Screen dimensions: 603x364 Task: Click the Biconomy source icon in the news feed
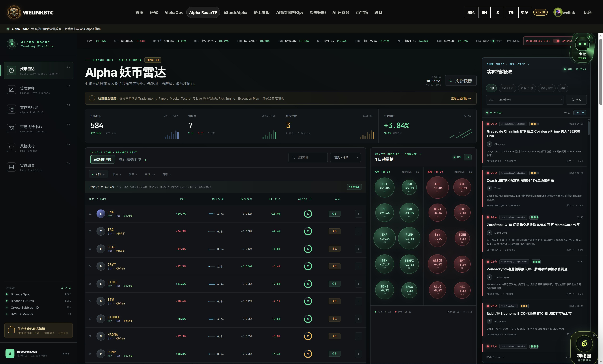490,321
